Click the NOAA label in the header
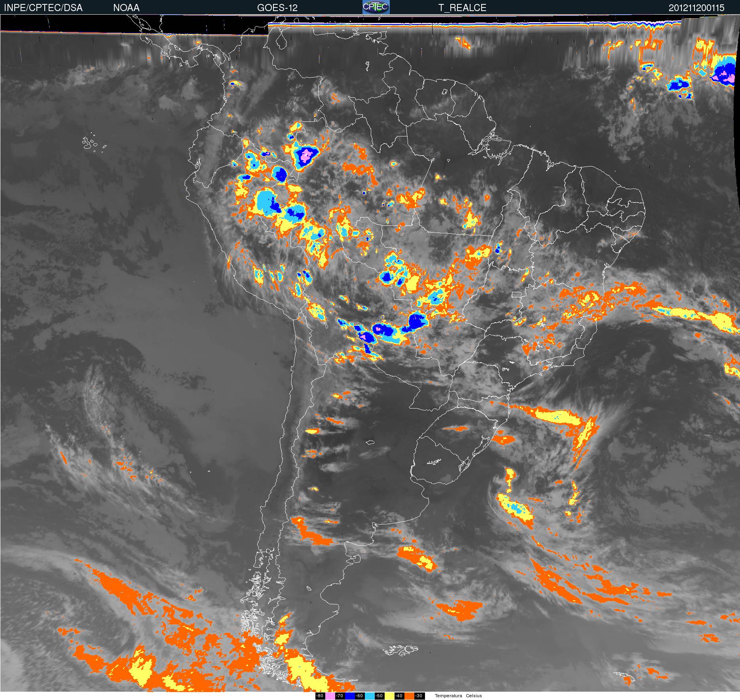Screen dimensions: 740x700 (126, 8)
